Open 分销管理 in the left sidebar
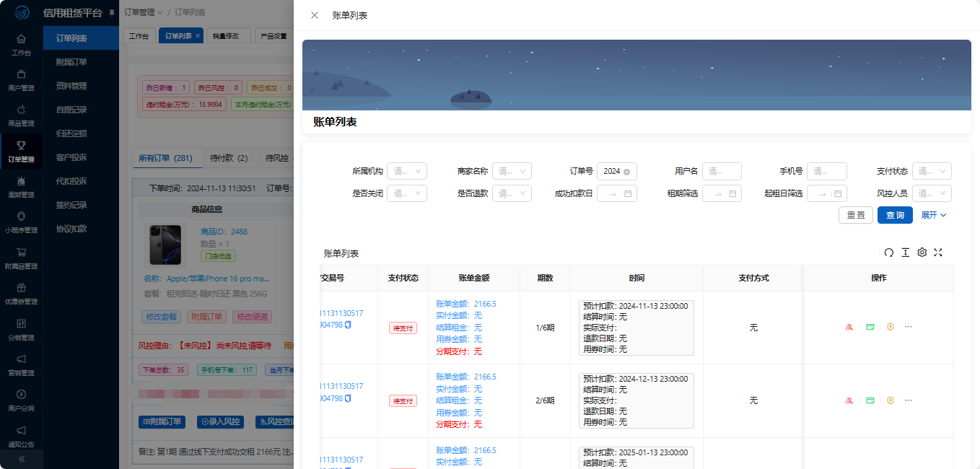This screenshot has width=980, height=469. [21, 330]
